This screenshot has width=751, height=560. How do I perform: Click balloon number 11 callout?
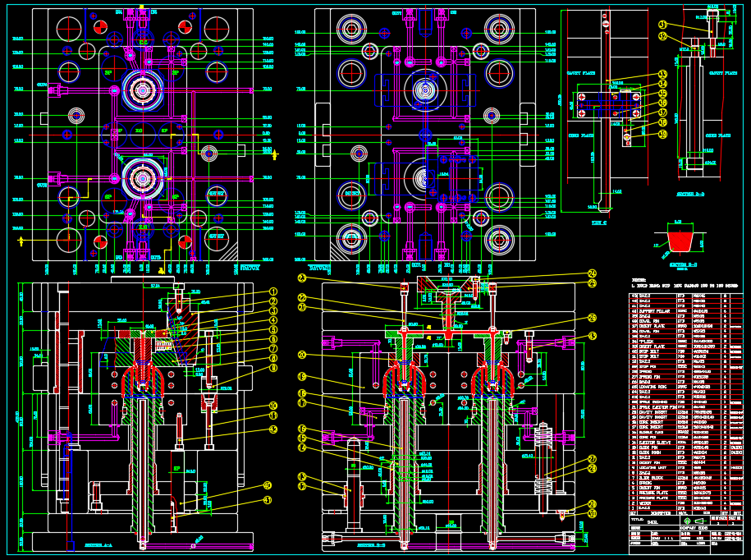[x=273, y=415]
